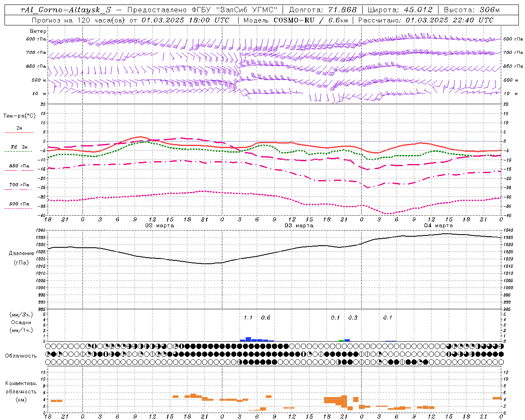Click the Td 2м legend label
The height and width of the screenshot is (420, 525).
19,147
